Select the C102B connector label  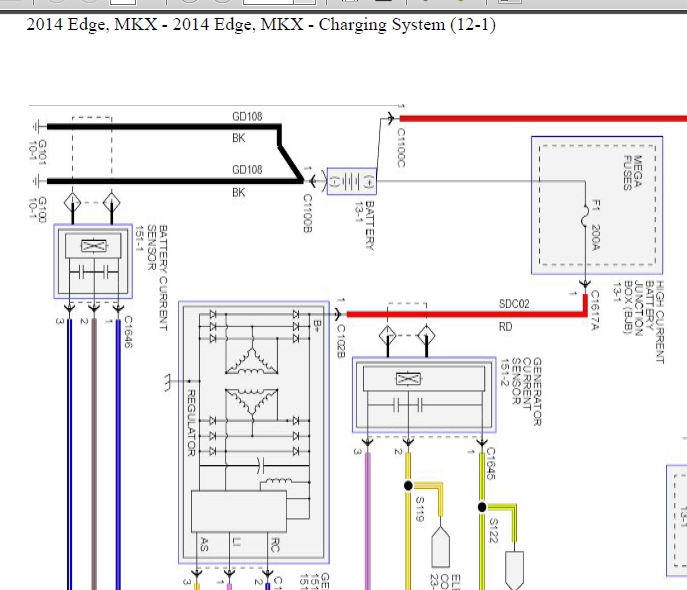341,342
